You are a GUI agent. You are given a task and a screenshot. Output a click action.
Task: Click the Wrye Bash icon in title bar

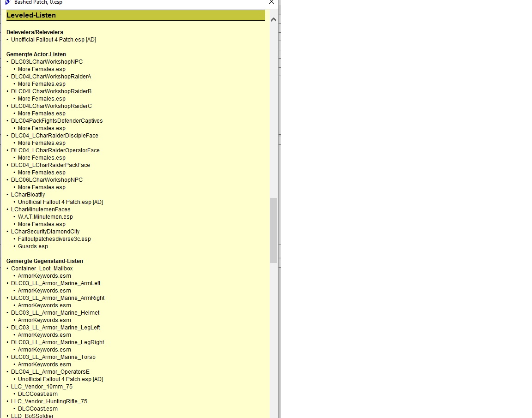coord(7,2)
